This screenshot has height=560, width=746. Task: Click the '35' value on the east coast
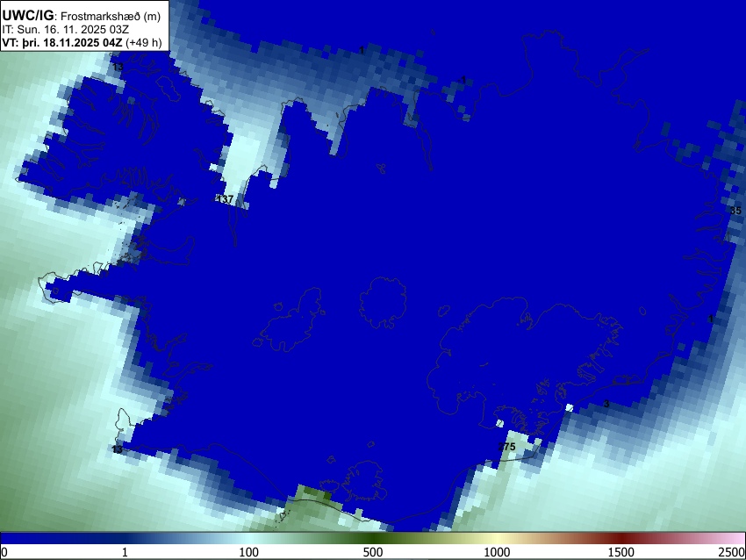[735, 211]
